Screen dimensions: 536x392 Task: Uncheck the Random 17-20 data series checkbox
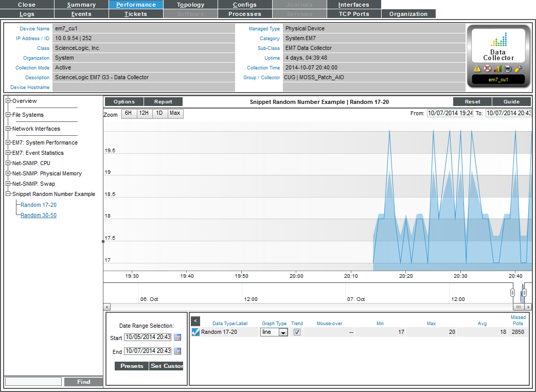click(195, 332)
